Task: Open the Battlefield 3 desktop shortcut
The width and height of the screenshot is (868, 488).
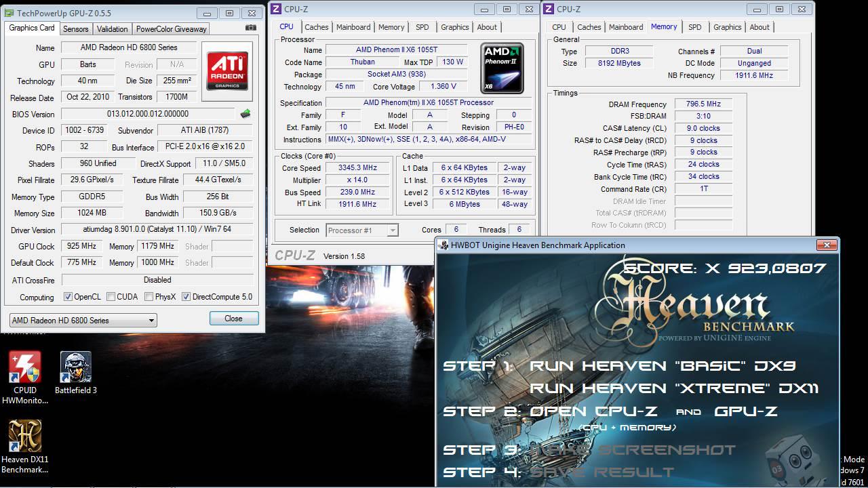Action: pyautogui.click(x=76, y=373)
